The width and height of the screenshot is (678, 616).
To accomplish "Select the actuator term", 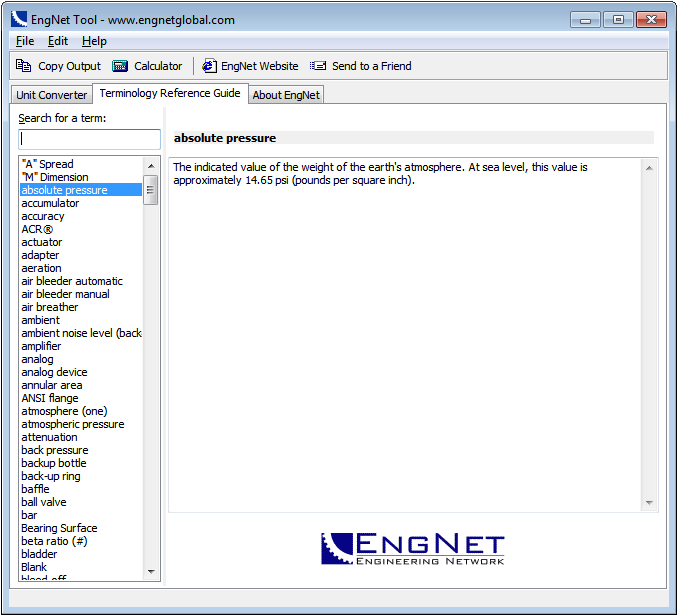I will point(81,242).
